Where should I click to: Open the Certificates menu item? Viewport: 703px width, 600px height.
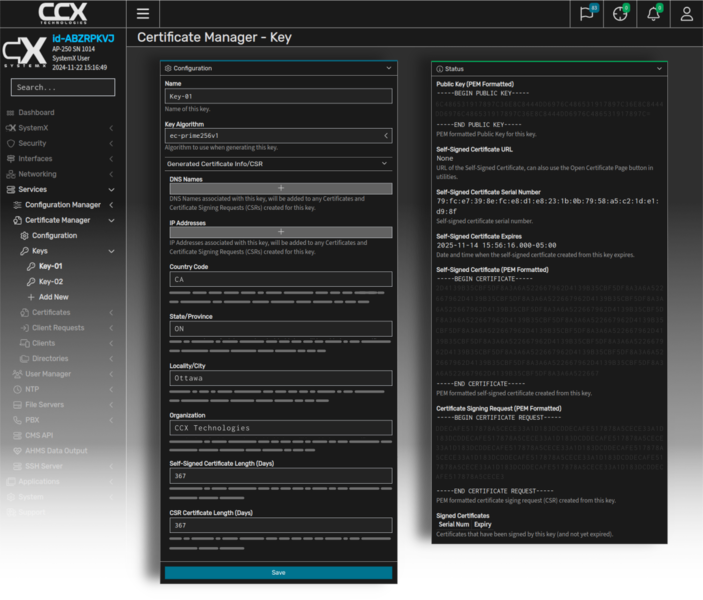click(x=51, y=313)
